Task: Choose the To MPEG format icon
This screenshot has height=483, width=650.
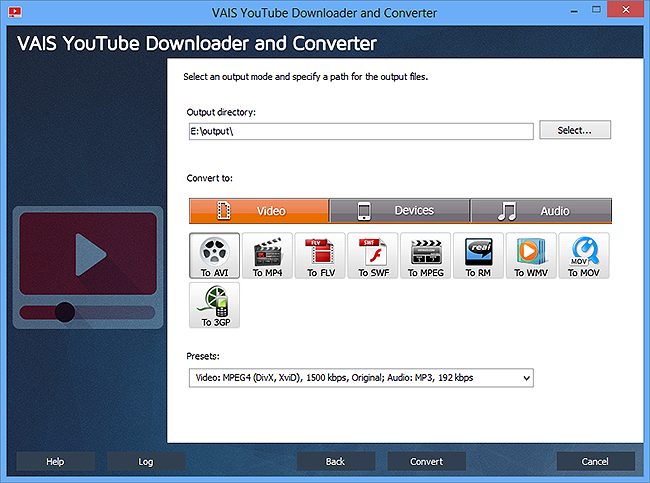Action: click(426, 255)
